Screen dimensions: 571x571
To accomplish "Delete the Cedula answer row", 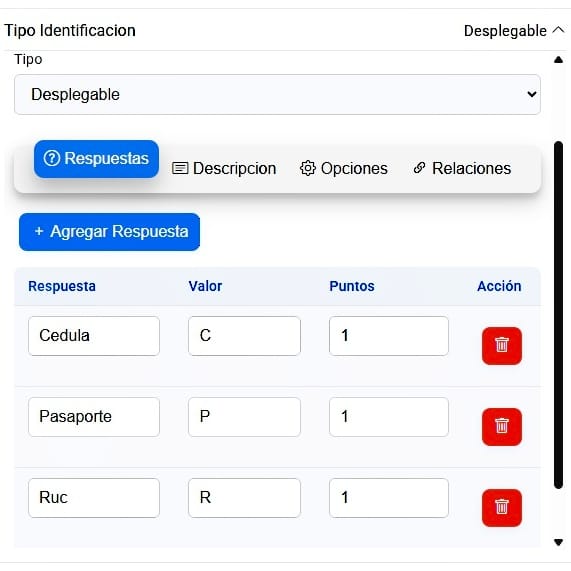I will 501,346.
